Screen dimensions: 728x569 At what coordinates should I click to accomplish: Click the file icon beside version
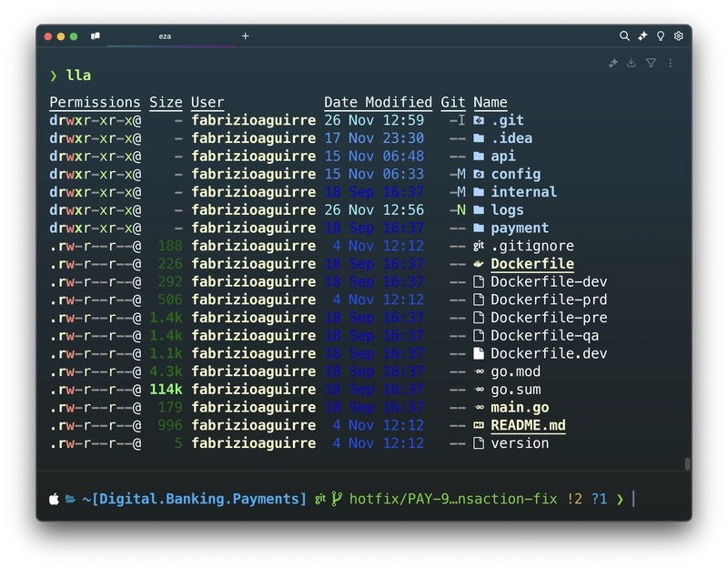(479, 443)
